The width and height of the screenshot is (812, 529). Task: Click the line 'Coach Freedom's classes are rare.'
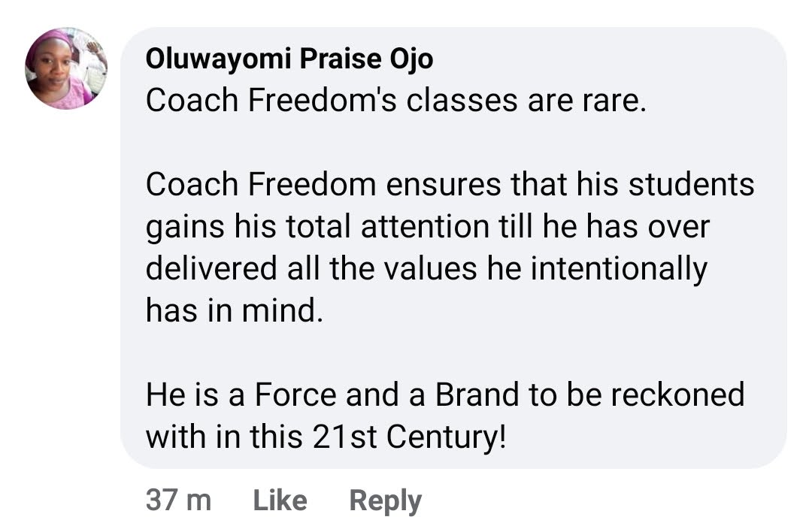click(395, 101)
